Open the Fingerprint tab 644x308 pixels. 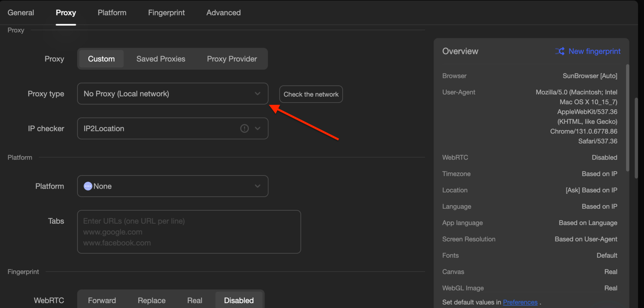tap(166, 12)
